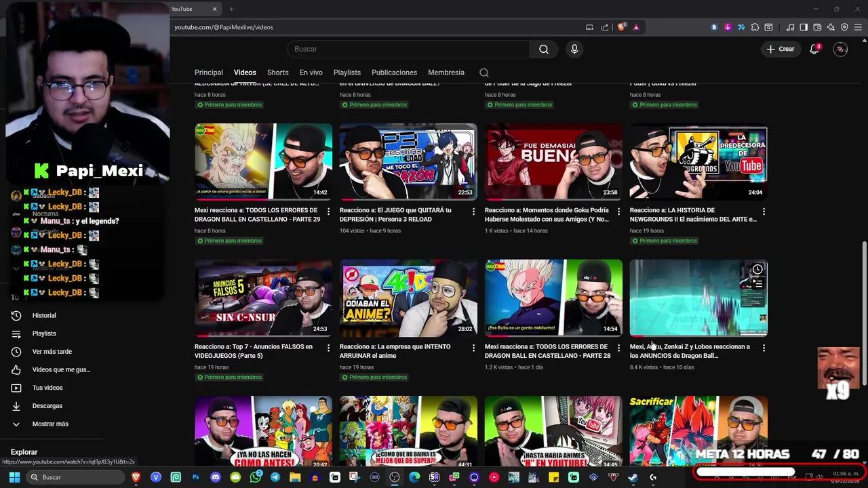Open title Mexi, Zenkai Z y Lobos reaccionan
Viewport: 868px width, 488px height.
coord(690,351)
